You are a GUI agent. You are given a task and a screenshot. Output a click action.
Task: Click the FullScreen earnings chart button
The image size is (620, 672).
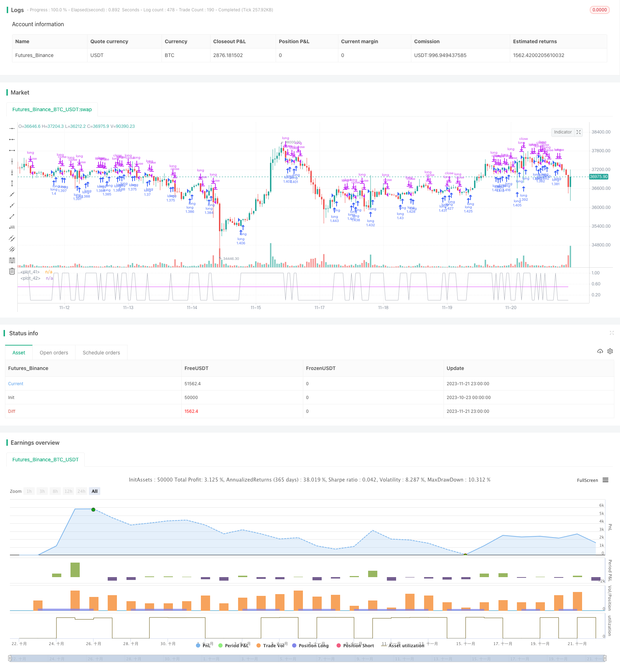(x=587, y=480)
